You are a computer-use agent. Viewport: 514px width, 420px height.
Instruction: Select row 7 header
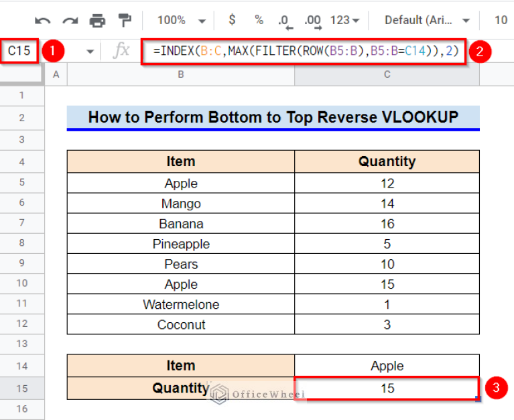(x=22, y=223)
